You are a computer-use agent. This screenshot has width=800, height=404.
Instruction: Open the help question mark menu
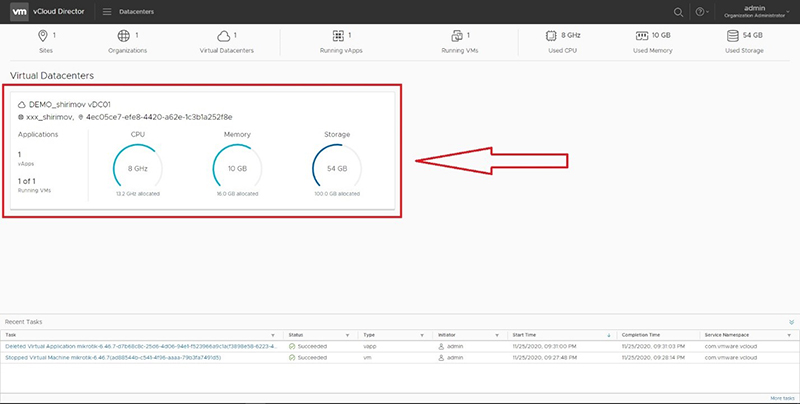pyautogui.click(x=703, y=12)
